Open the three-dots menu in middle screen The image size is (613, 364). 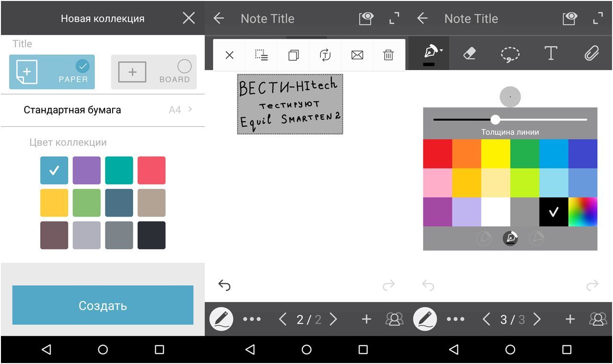point(252,319)
